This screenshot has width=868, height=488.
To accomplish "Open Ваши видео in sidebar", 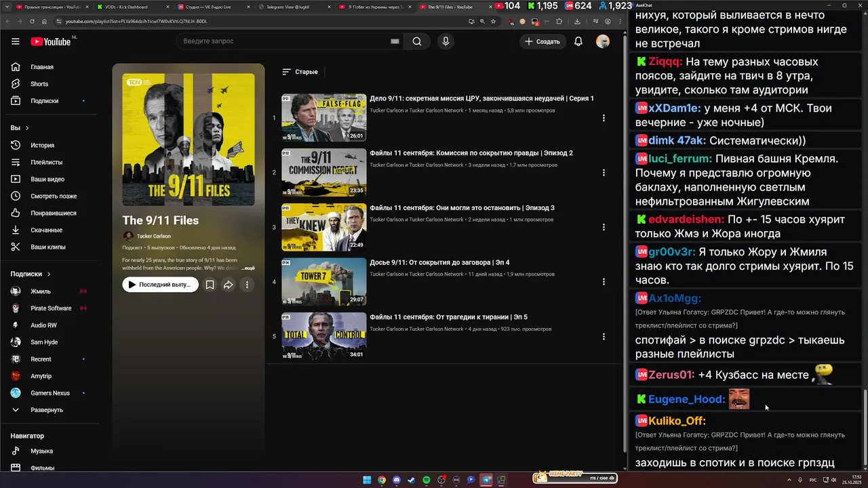I will [49, 179].
